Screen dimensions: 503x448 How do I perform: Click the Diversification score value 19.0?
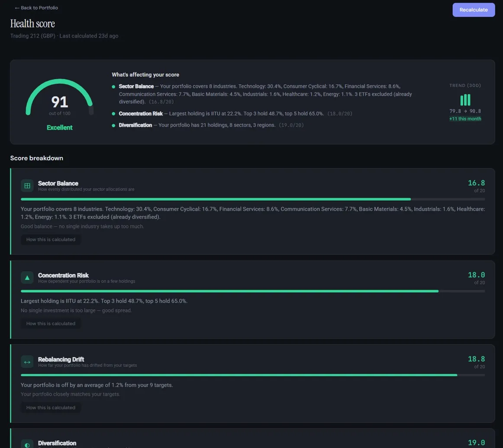(x=476, y=442)
